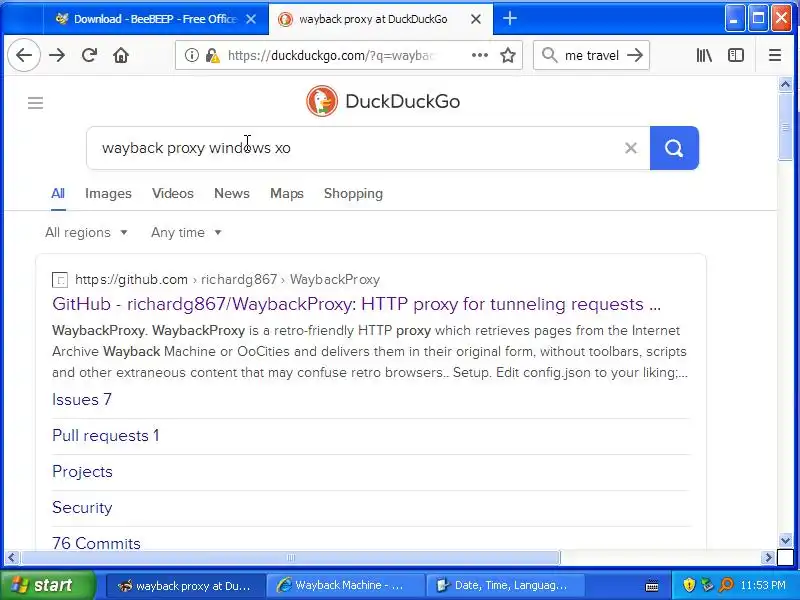
Task: Switch to Date, Time, Language taskbar window
Action: click(505, 585)
